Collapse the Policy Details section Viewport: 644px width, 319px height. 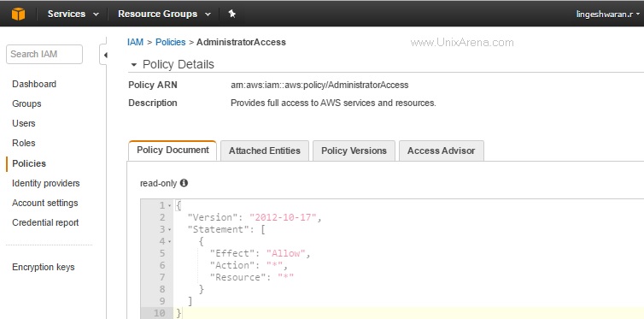133,65
